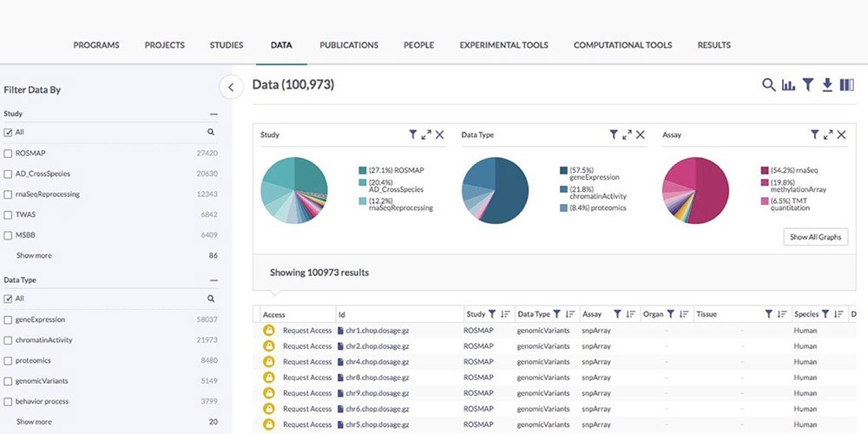
Task: Click the Organ column filter icon
Action: 670,314
